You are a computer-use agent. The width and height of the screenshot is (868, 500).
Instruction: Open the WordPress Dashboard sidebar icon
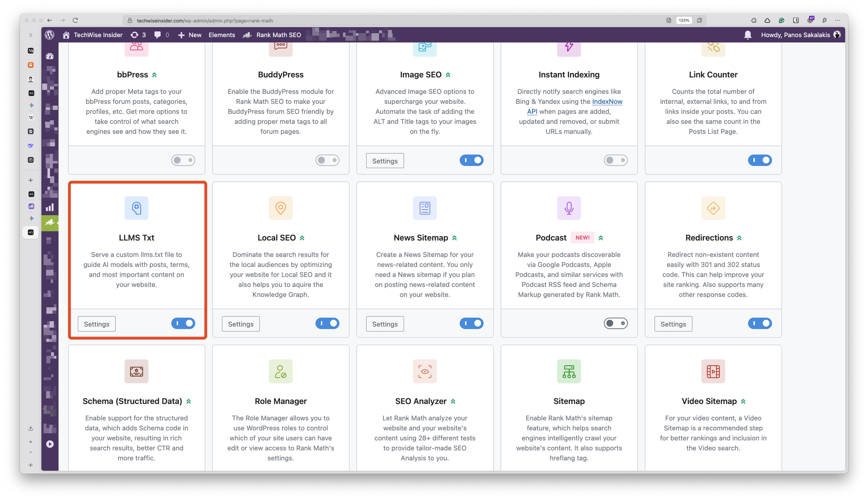[50, 56]
